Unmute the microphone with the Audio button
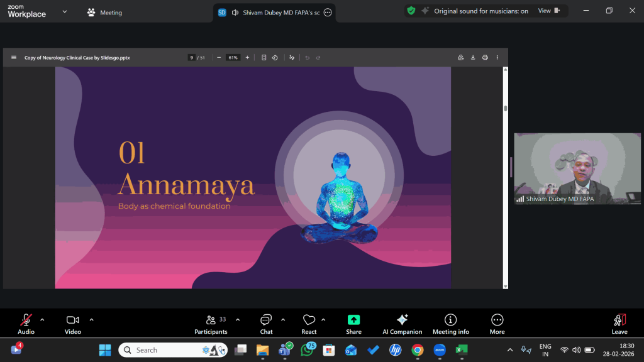Image resolution: width=644 pixels, height=362 pixels. click(26, 324)
